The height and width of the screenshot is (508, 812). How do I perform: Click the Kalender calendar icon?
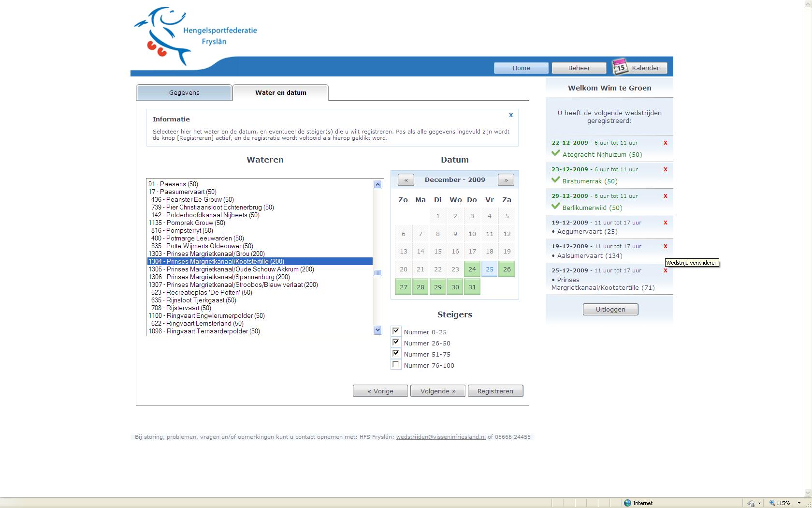click(620, 68)
